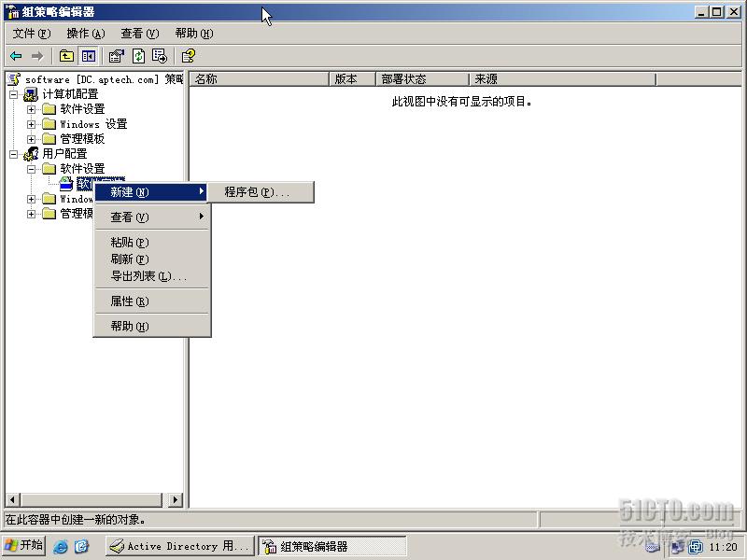Click the 来源 column header

[x=563, y=79]
